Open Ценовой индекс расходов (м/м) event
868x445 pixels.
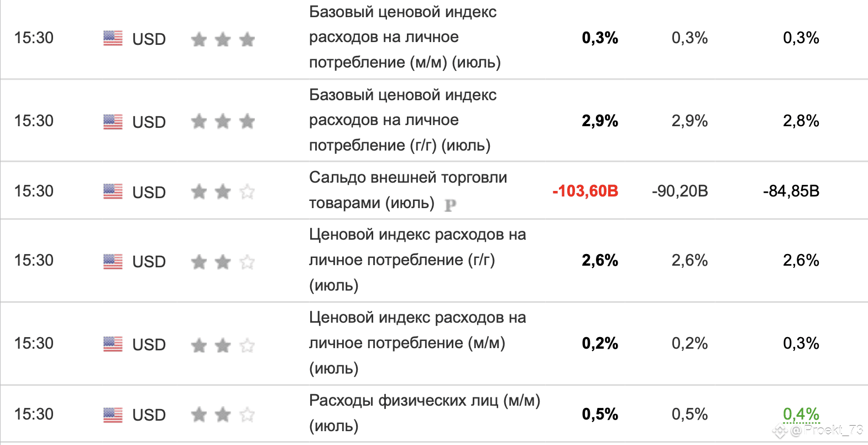[417, 343]
